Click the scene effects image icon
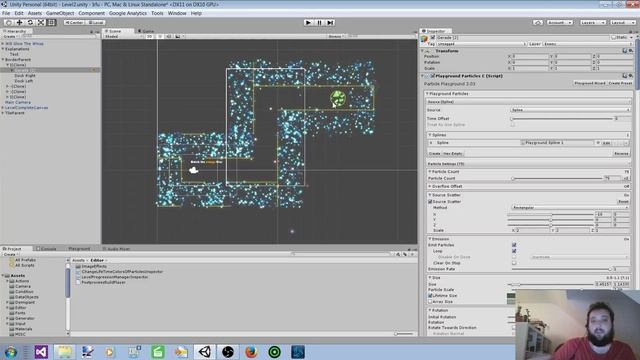 [178, 36]
